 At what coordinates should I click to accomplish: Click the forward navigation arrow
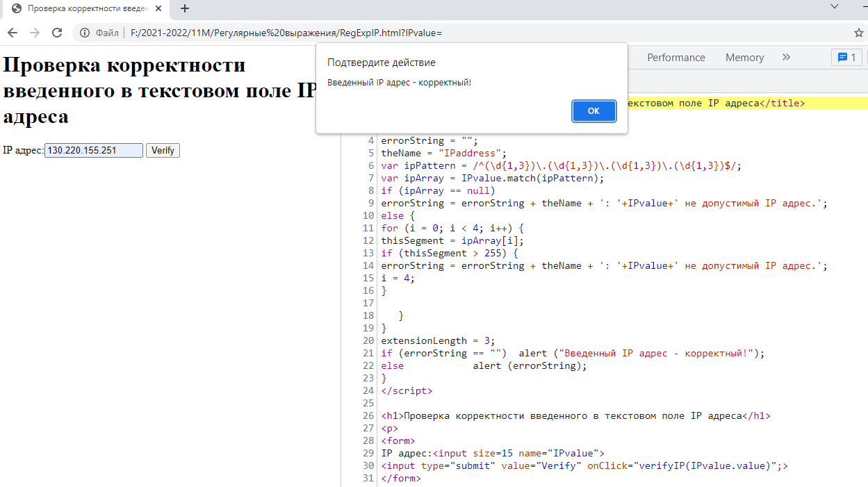click(35, 33)
